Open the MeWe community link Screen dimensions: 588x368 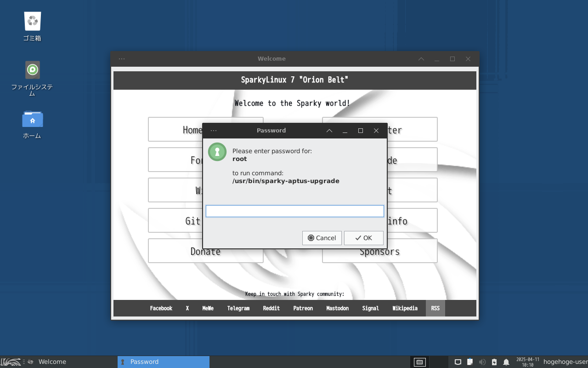[x=208, y=308]
